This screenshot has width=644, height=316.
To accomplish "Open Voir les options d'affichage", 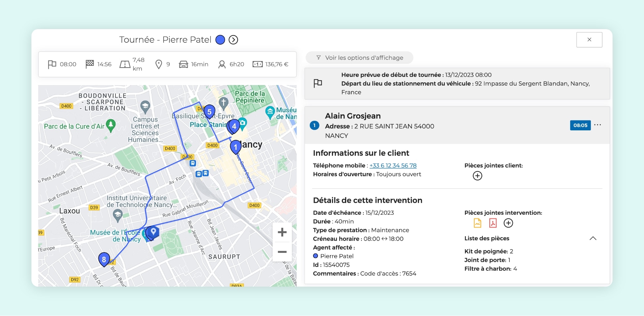I will [359, 58].
